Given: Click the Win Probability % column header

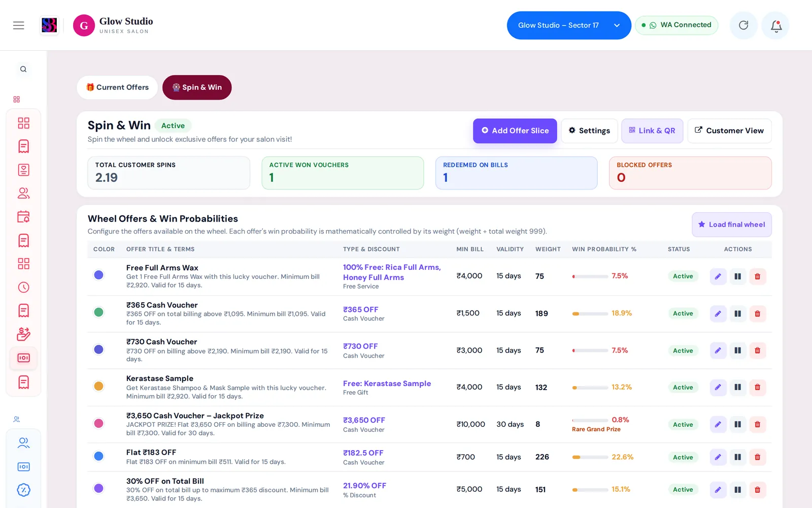Looking at the screenshot, I should [604, 249].
